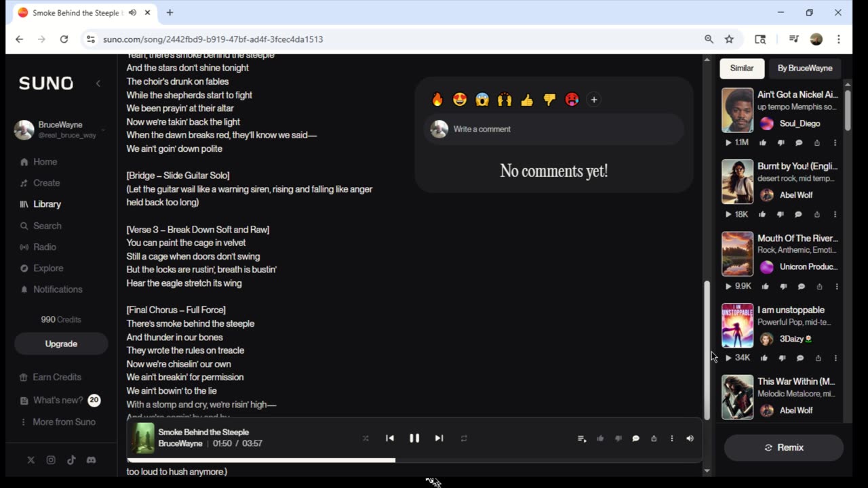React with raised hands emoji
This screenshot has width=868, height=488.
click(505, 100)
